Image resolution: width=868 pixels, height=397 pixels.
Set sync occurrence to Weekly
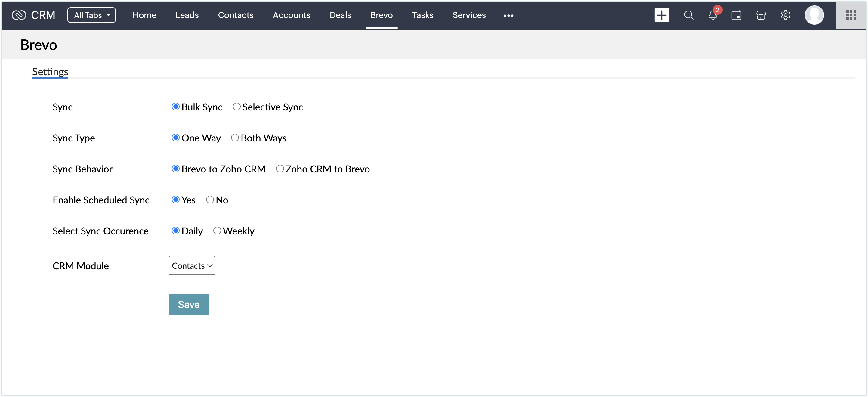[x=217, y=231]
